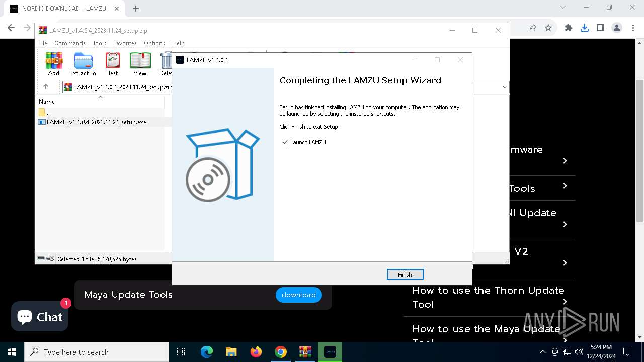Open the volume control in tray
This screenshot has width=644, height=362.
point(579,352)
